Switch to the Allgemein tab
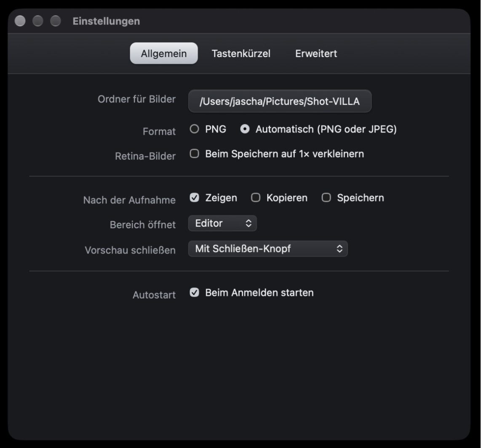The width and height of the screenshot is (481, 448). pos(163,53)
